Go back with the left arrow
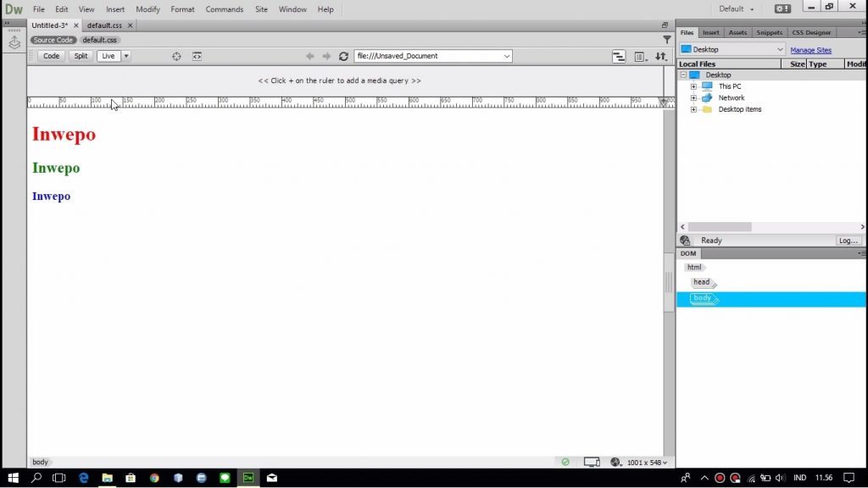Image resolution: width=868 pixels, height=488 pixels. click(310, 57)
